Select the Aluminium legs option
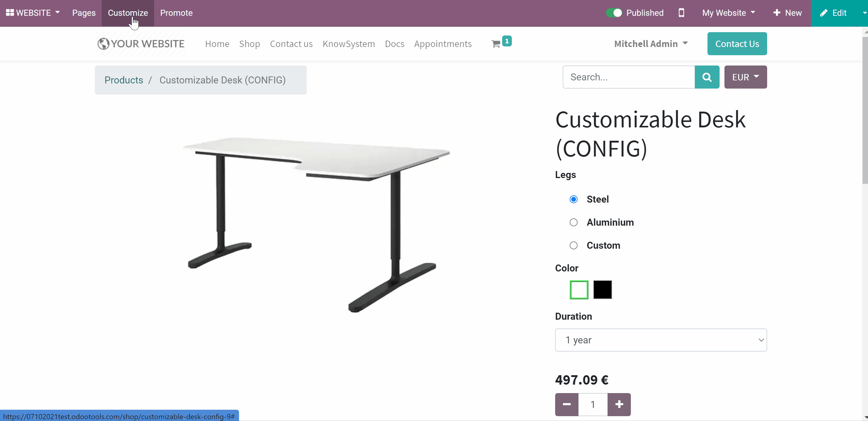The image size is (868, 421). [574, 222]
